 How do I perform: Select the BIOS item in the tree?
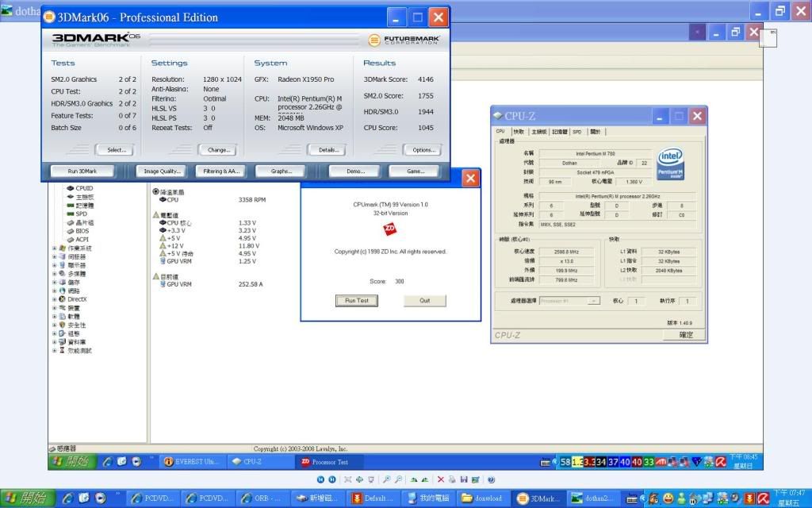point(82,230)
